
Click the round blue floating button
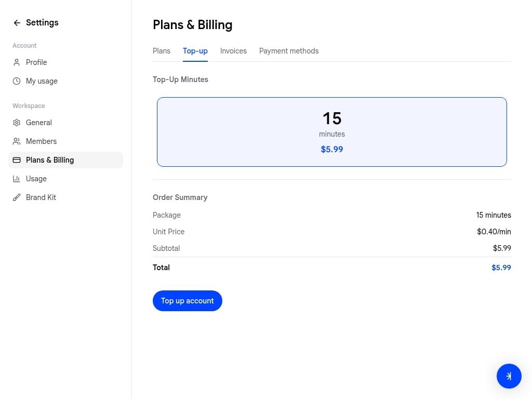point(509,376)
